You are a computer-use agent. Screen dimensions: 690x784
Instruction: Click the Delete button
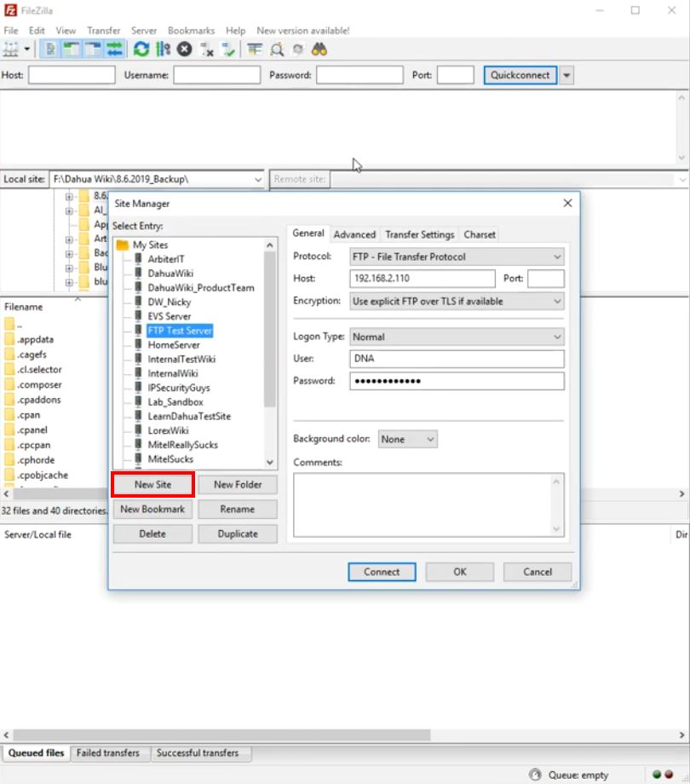152,533
